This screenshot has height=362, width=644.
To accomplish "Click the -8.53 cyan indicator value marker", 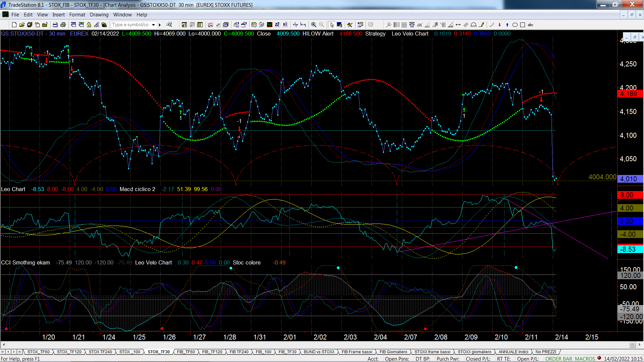I will [x=630, y=249].
